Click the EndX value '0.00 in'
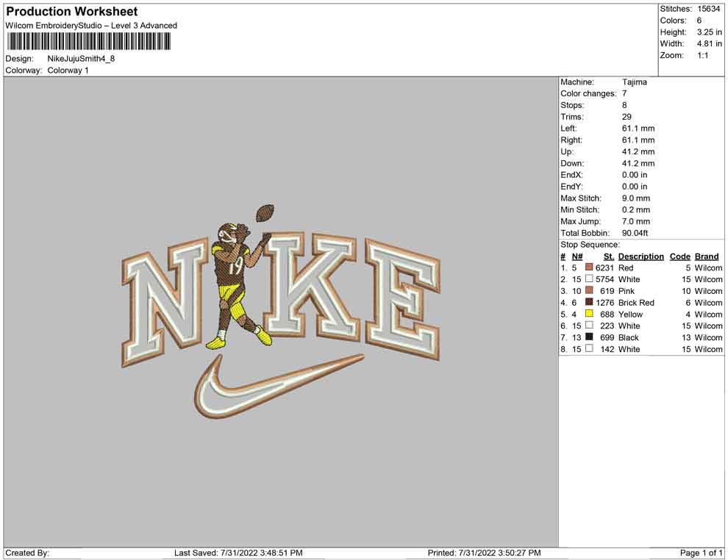The image size is (728, 560). pyautogui.click(x=634, y=175)
